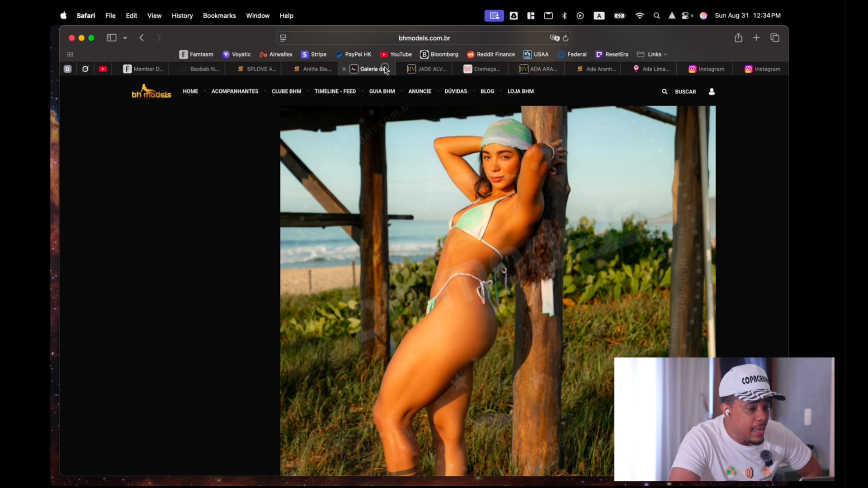
Task: Click the Safari sidebar toggle icon
Action: click(111, 38)
